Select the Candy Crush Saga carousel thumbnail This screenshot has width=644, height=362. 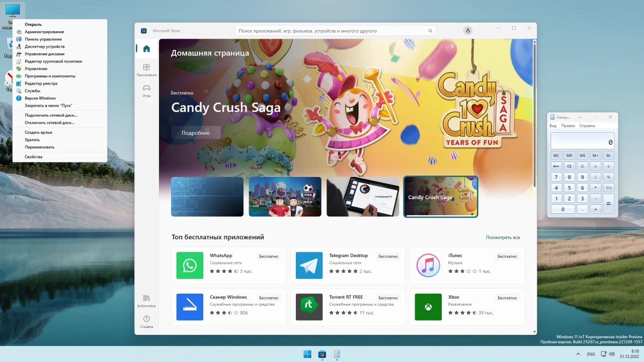tap(441, 197)
